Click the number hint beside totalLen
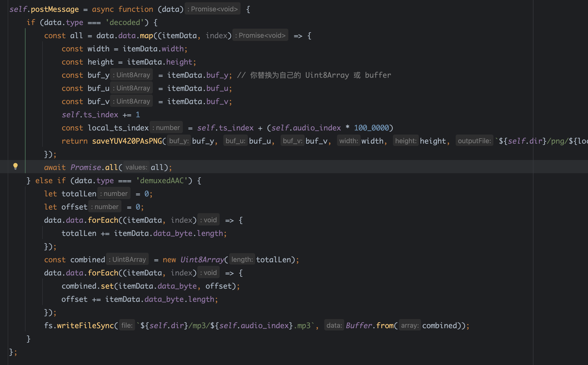Image resolution: width=588 pixels, height=365 pixels. pyautogui.click(x=114, y=194)
